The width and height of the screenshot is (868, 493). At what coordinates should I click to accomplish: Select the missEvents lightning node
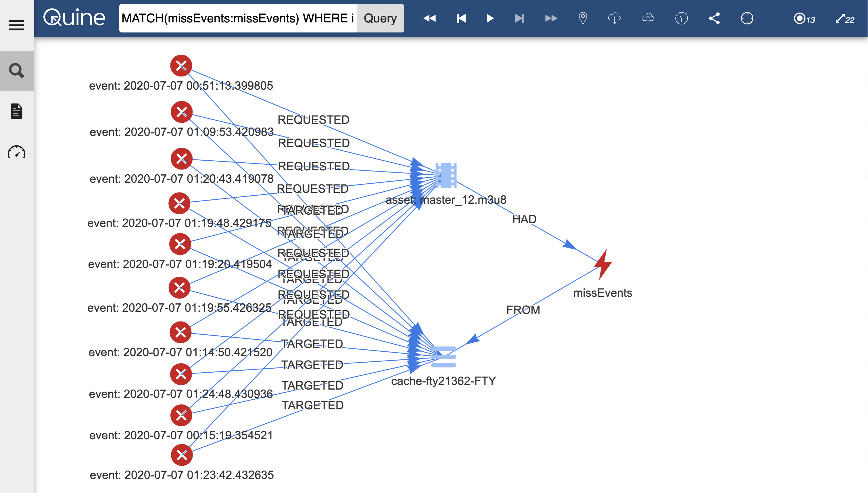point(603,264)
